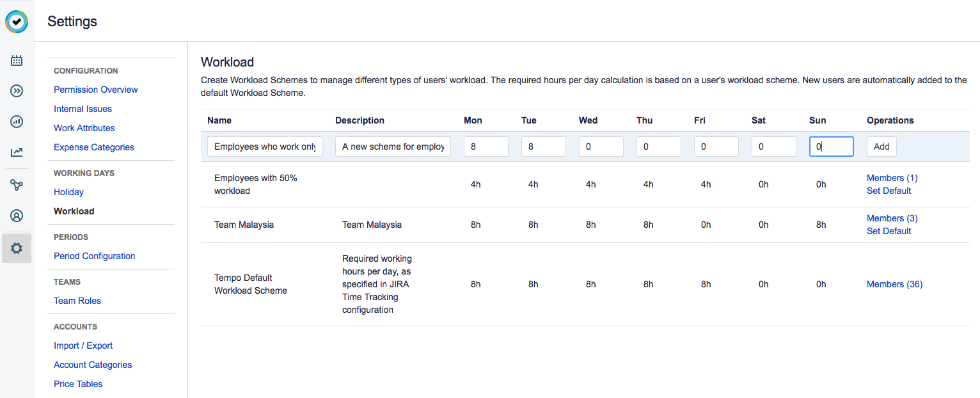Select the double-chevron sidebar icon
The width and height of the screenshot is (980, 398).
click(x=16, y=91)
